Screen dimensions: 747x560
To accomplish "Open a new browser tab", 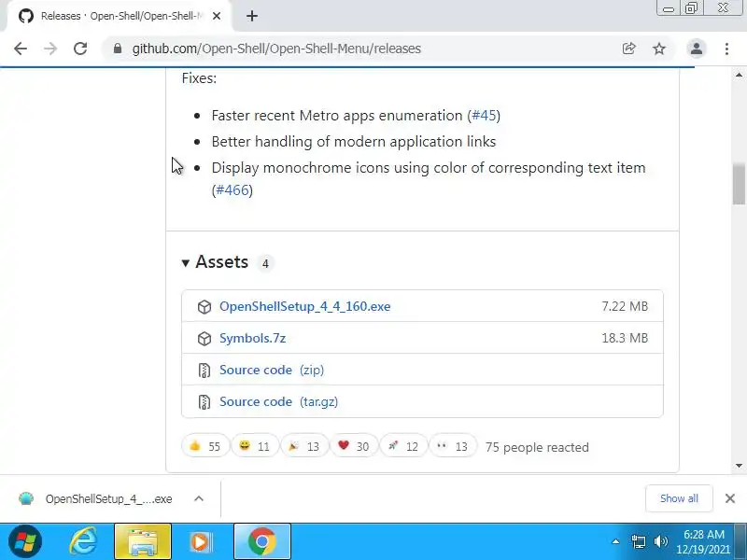I will (252, 16).
